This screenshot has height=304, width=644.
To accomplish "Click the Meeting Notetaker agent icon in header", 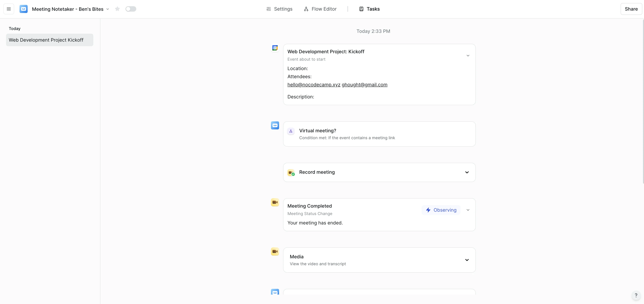I will (x=24, y=9).
